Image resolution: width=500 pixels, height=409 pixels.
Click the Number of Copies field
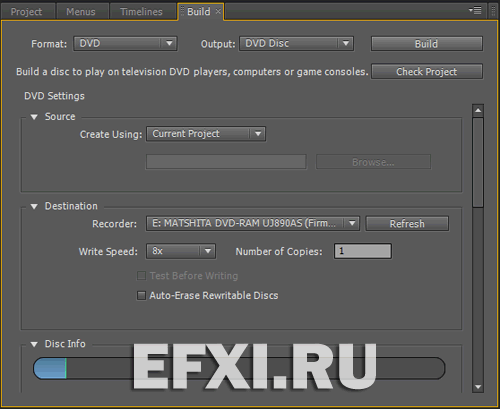pyautogui.click(x=363, y=251)
